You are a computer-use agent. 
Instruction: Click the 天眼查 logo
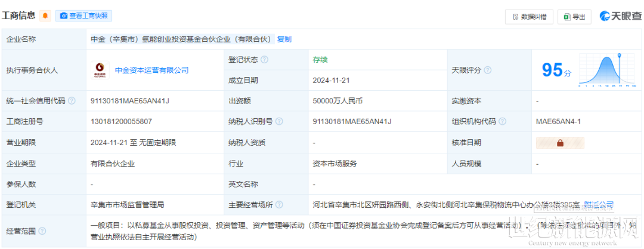(620, 16)
